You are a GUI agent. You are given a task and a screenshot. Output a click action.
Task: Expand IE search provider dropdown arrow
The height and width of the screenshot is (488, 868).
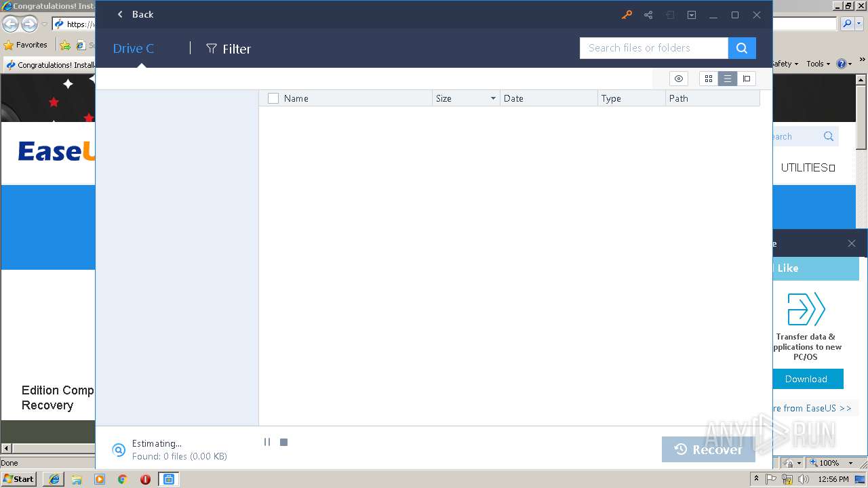click(x=860, y=24)
